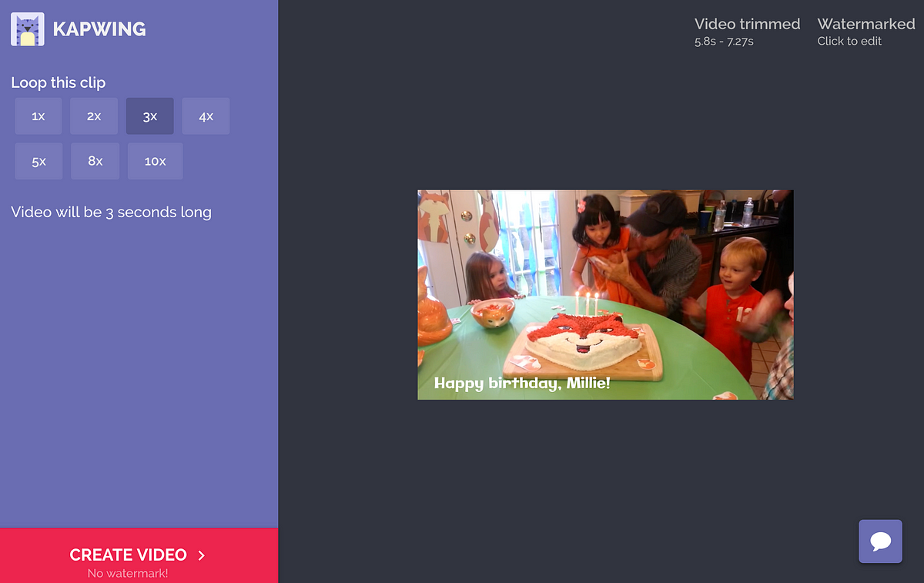This screenshot has height=583, width=924.
Task: Open the Watermarked click-to-edit setting
Action: click(x=866, y=32)
